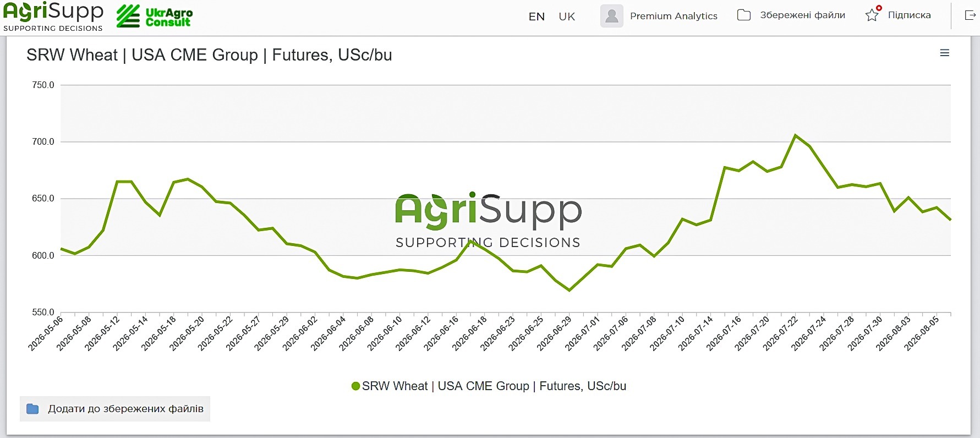
Task: Click the 2026-05-20 x-axis date label
Action: point(187,333)
